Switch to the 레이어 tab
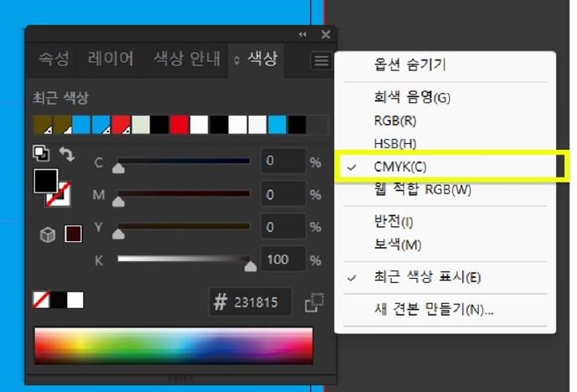This screenshot has height=392, width=577. pyautogui.click(x=111, y=59)
